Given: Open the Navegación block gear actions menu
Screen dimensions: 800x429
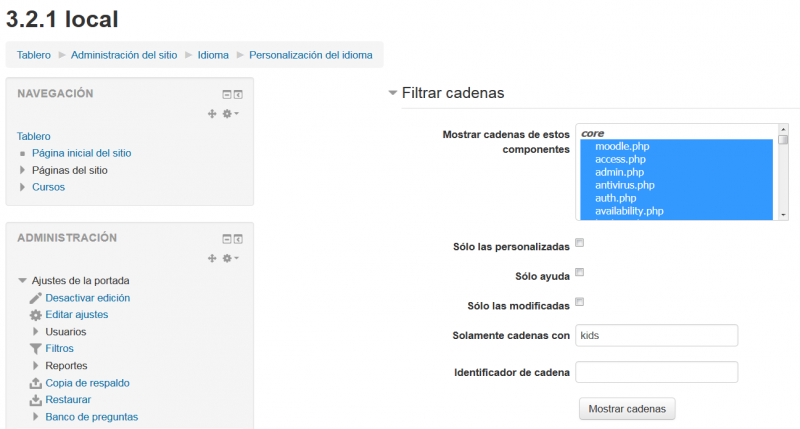Looking at the screenshot, I should 229,114.
